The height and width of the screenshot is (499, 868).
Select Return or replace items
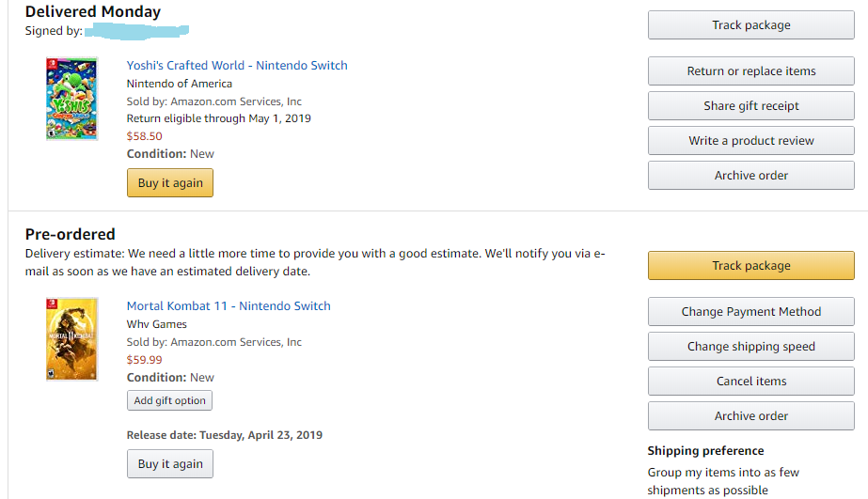(751, 70)
